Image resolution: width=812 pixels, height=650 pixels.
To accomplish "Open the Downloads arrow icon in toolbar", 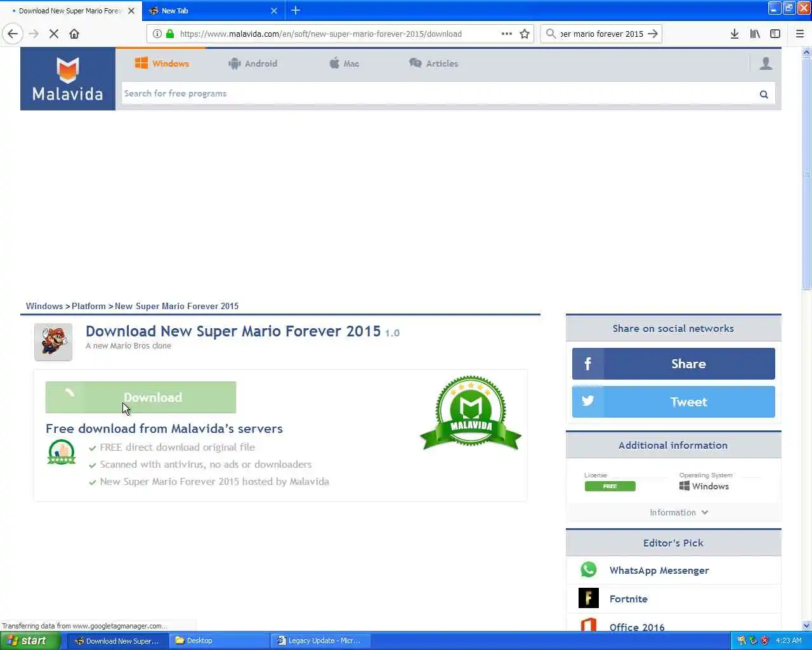I will coord(734,34).
